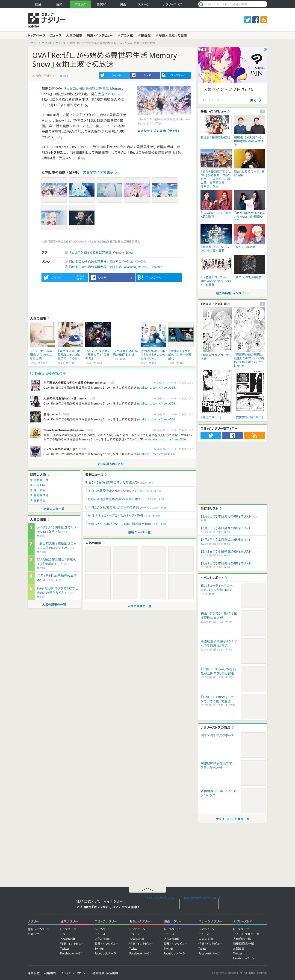295x980 pixels.
Task: Click the Facebook share button below the title
Action: click(145, 75)
